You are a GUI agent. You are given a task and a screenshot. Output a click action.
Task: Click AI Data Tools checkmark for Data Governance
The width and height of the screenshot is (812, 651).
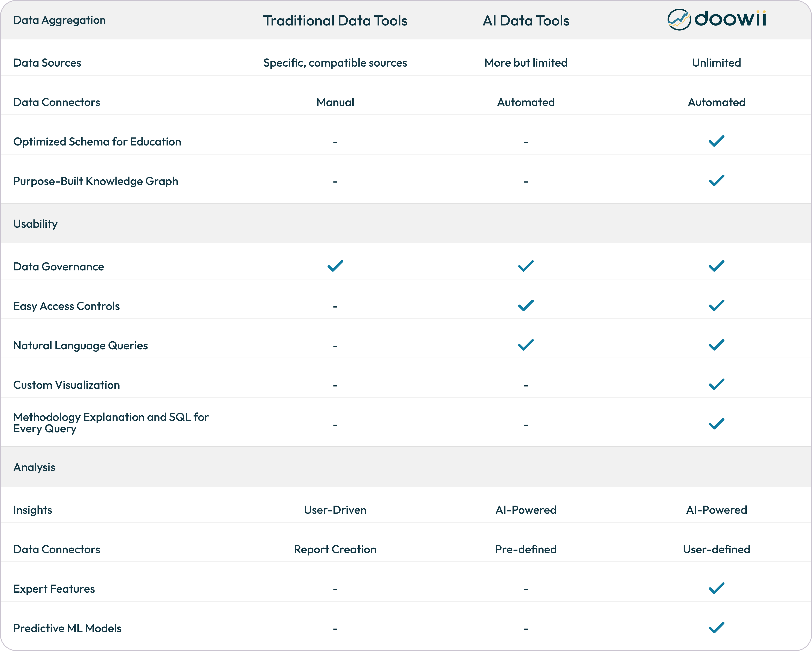pos(526,266)
